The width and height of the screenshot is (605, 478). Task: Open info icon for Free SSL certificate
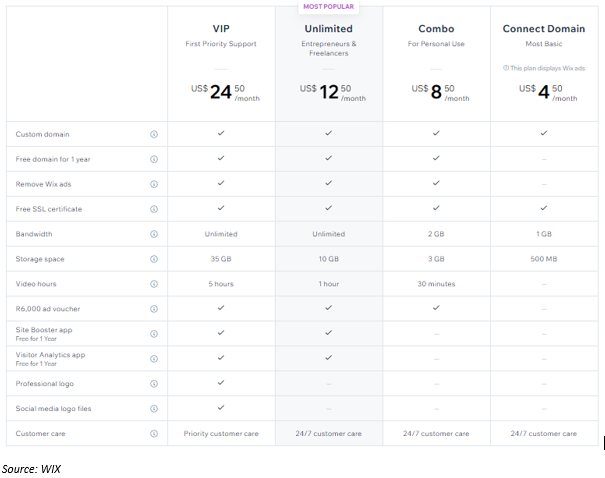tap(154, 209)
